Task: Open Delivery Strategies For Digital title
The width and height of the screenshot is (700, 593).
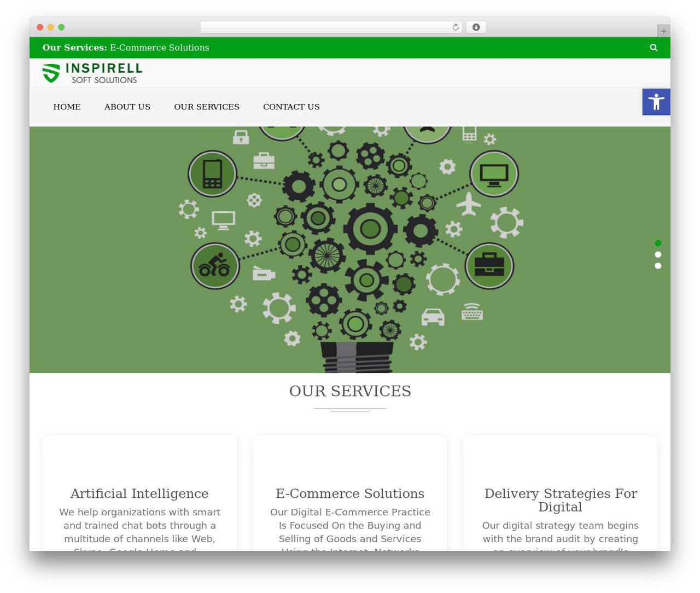Action: pyautogui.click(x=561, y=500)
